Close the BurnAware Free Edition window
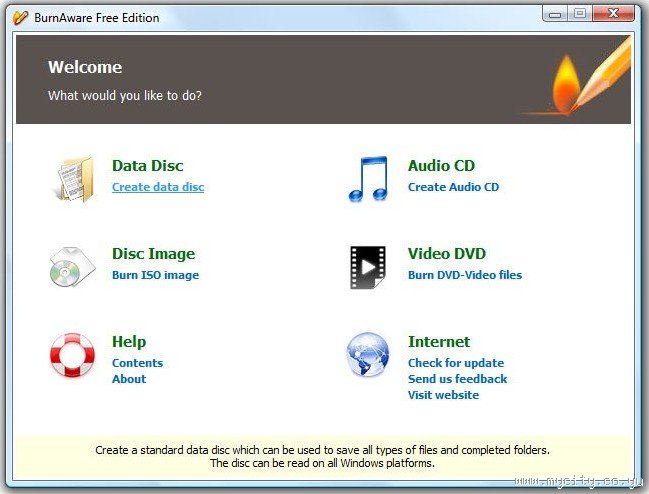 (613, 14)
